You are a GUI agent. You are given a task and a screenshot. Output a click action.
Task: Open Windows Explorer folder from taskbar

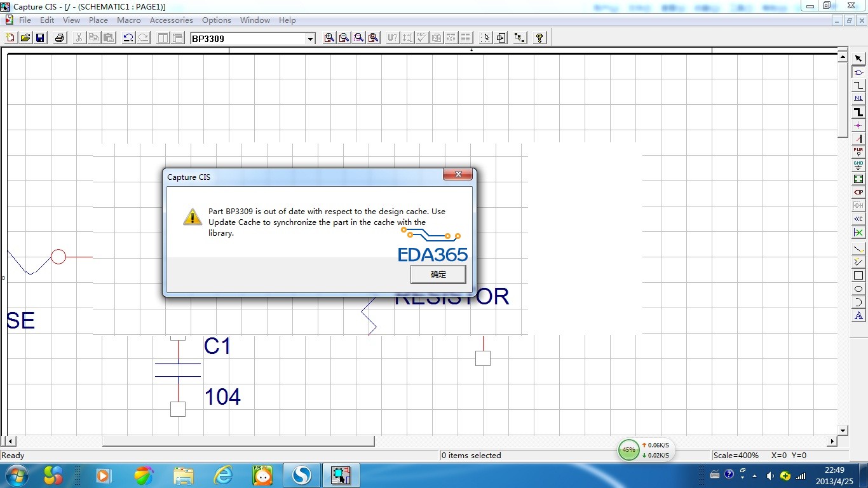(184, 475)
